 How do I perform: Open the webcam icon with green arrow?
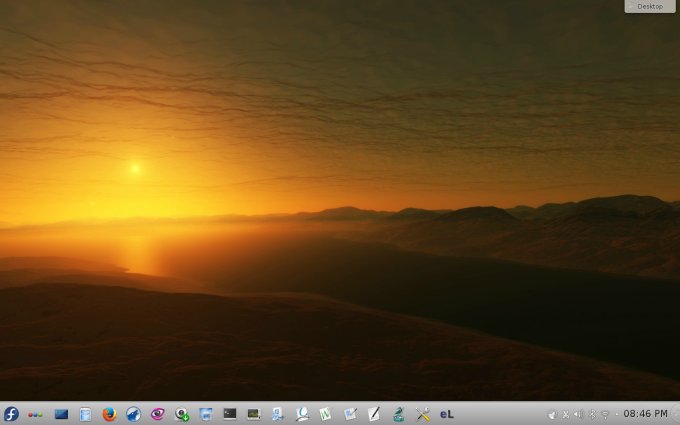(x=182, y=414)
